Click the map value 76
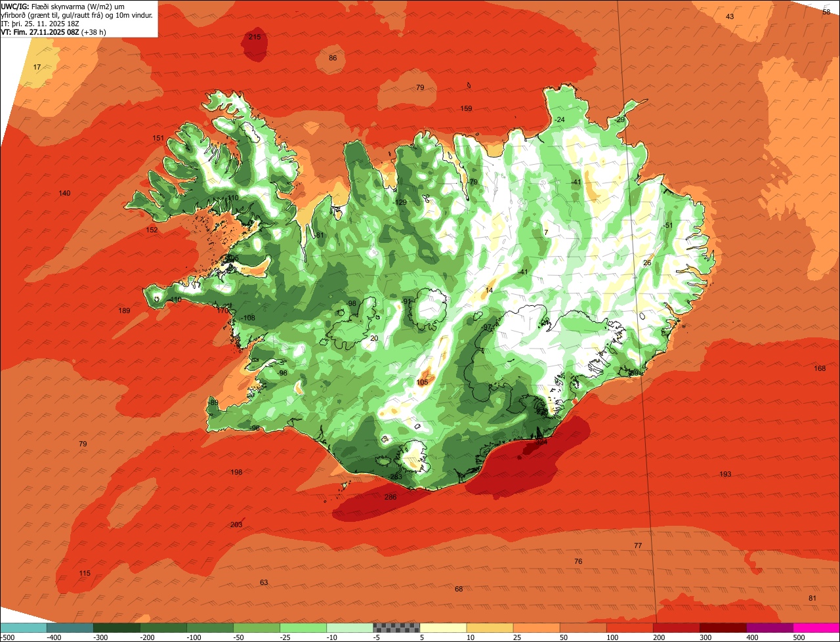 (x=578, y=561)
